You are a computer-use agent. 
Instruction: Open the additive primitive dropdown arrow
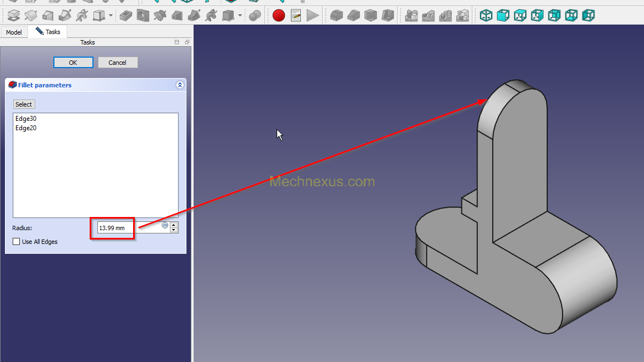111,15
